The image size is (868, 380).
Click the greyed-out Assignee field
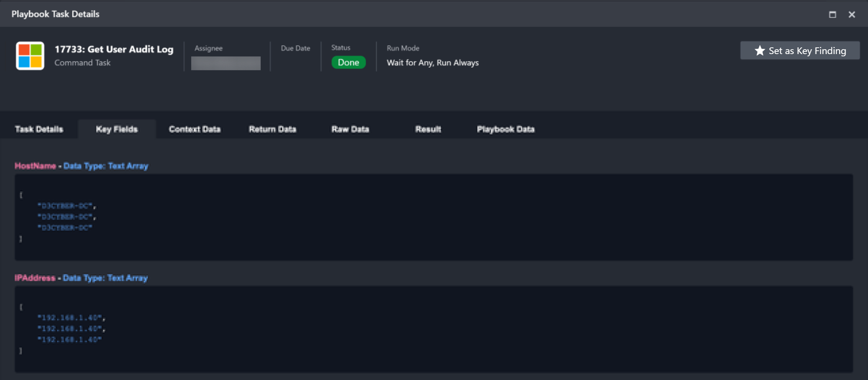tap(226, 63)
